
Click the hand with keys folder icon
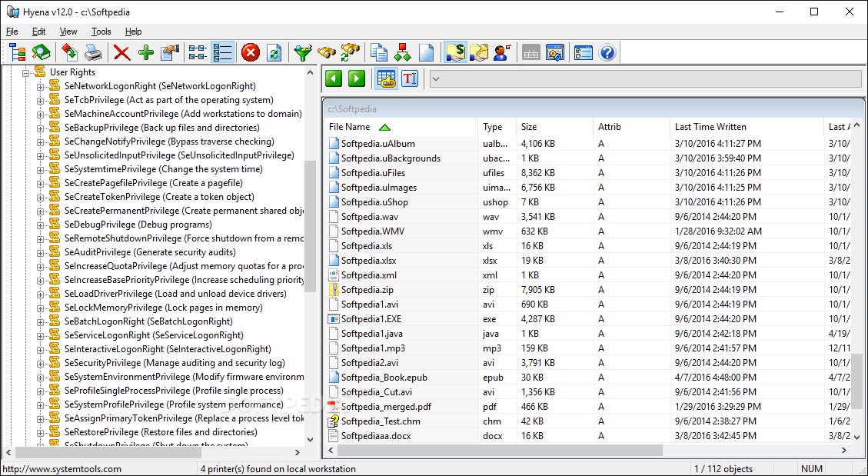[x=478, y=52]
